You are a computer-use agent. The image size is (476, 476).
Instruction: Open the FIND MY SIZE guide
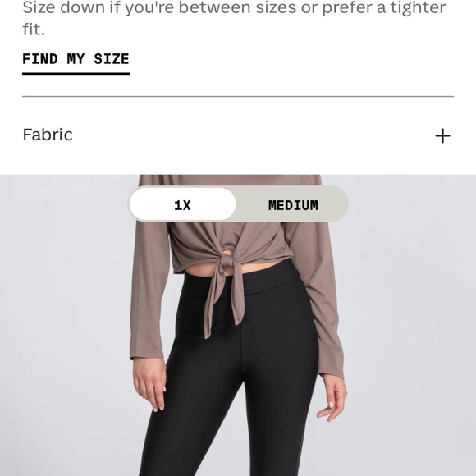coord(76,59)
